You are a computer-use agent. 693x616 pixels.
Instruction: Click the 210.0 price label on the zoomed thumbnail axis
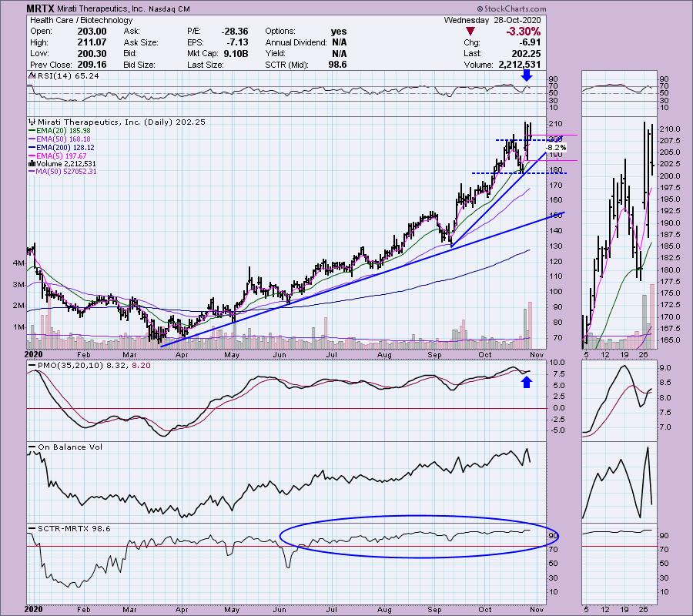click(x=670, y=129)
